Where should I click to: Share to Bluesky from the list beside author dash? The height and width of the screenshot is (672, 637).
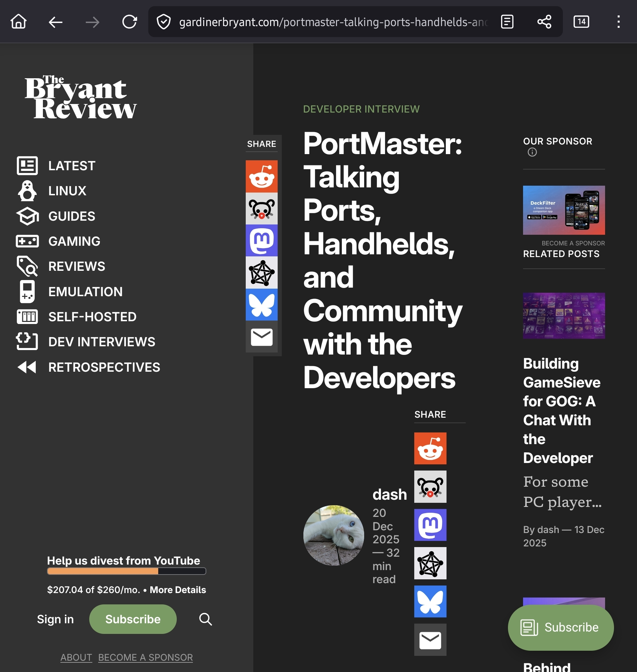(x=430, y=601)
